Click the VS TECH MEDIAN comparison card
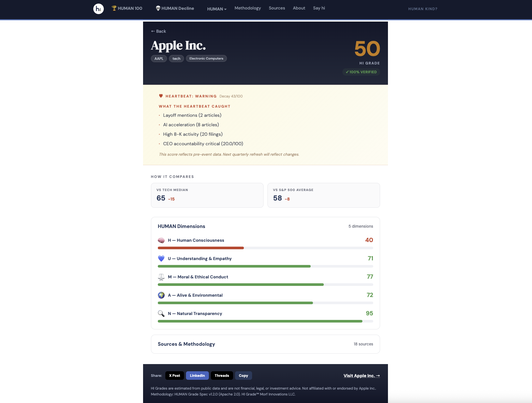Image resolution: width=532 pixels, height=403 pixels. pos(207,195)
